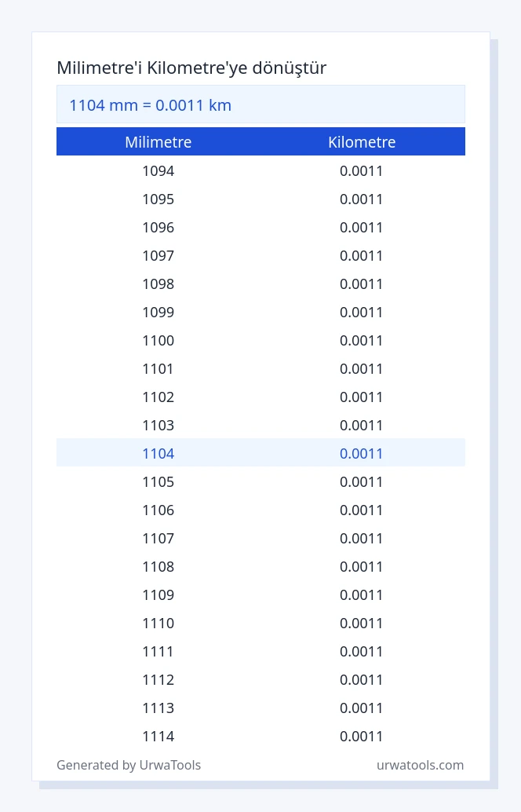
Task: Click the kilometre value for 1104
Action: pyautogui.click(x=361, y=454)
